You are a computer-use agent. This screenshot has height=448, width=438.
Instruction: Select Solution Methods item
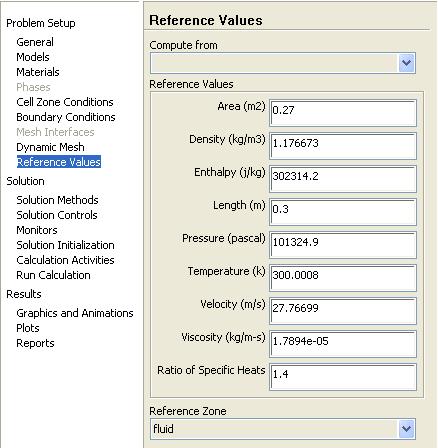57,200
